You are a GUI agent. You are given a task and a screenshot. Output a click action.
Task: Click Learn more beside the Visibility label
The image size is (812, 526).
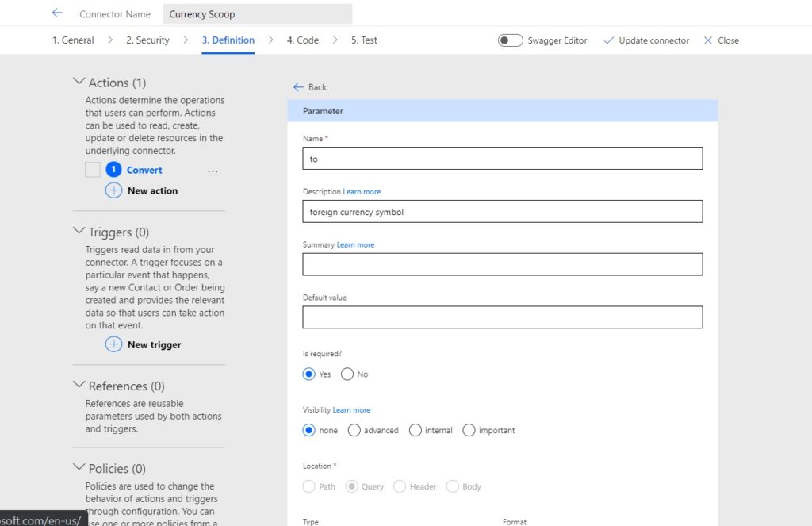[x=351, y=409]
